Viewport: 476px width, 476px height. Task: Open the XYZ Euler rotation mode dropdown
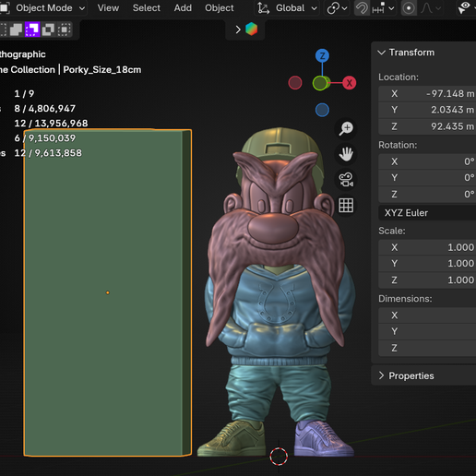point(427,213)
